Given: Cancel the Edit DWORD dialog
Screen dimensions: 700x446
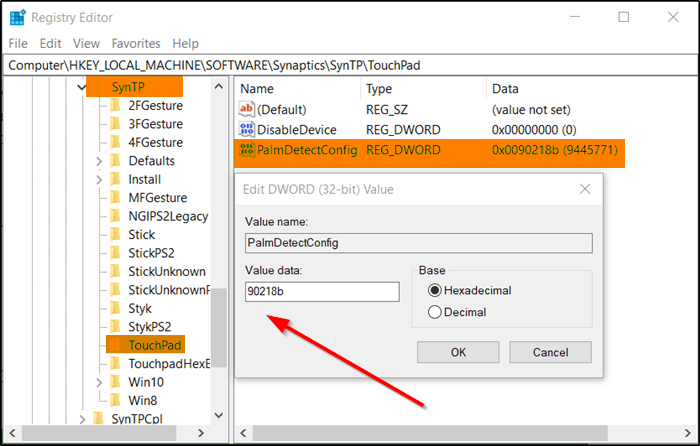Looking at the screenshot, I should pos(550,352).
